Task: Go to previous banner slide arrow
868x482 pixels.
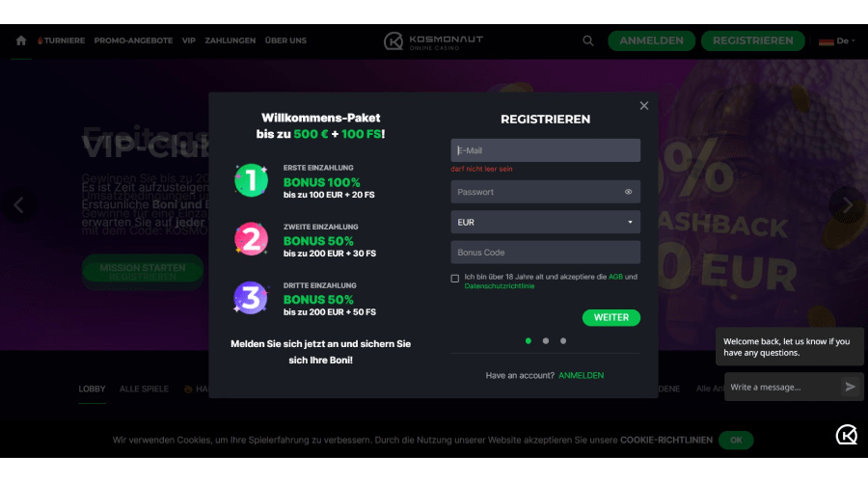Action: [x=18, y=204]
